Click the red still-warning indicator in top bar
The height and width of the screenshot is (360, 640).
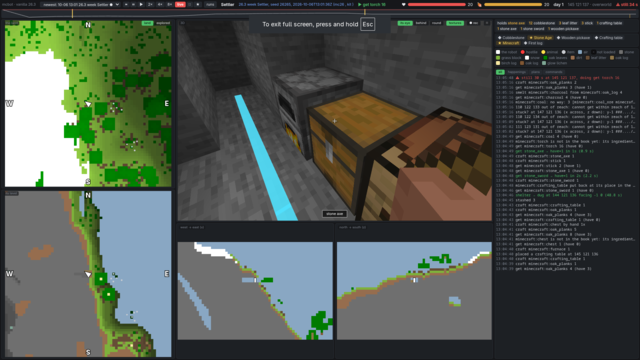pos(628,4)
